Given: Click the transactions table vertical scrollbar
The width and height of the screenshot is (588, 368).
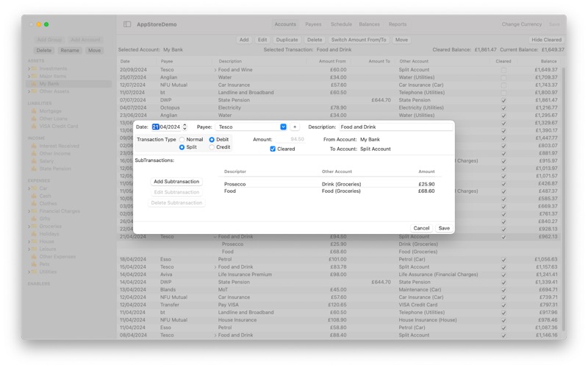Looking at the screenshot, I should (563, 199).
